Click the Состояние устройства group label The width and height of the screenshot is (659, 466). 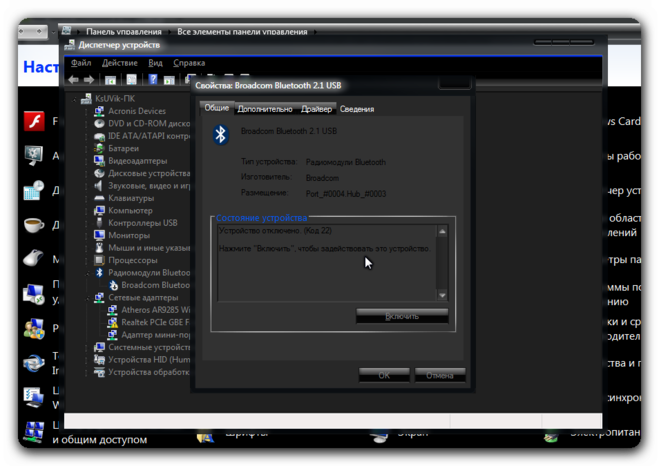tap(261, 218)
